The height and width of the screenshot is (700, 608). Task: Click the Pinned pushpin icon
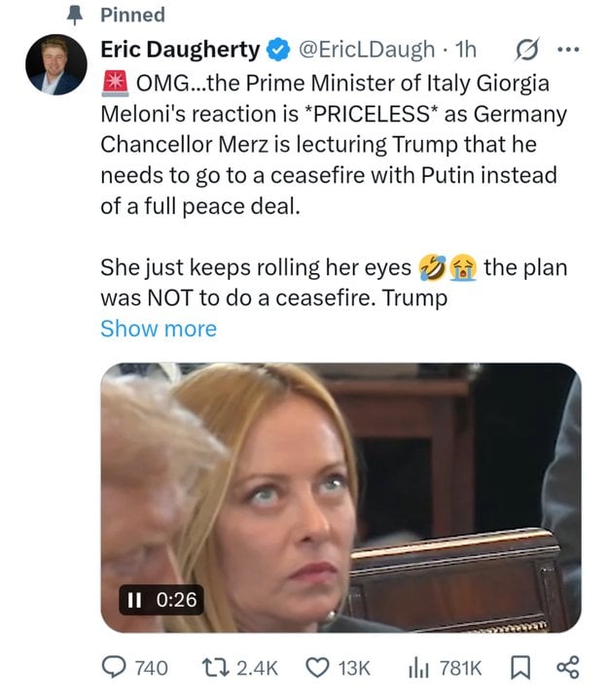(x=75, y=17)
